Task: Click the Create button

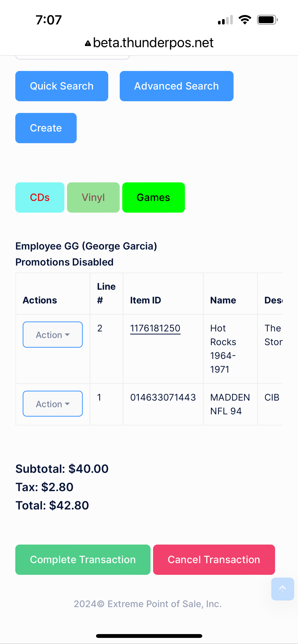Action: click(46, 128)
